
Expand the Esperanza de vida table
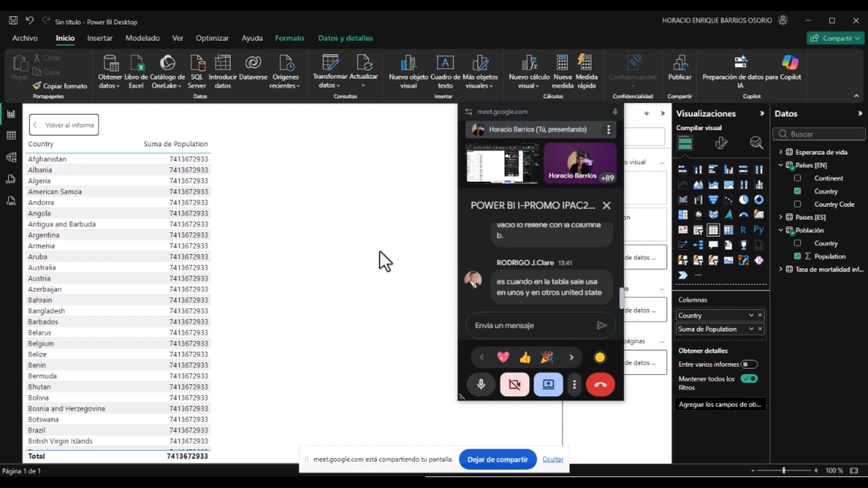(x=781, y=152)
